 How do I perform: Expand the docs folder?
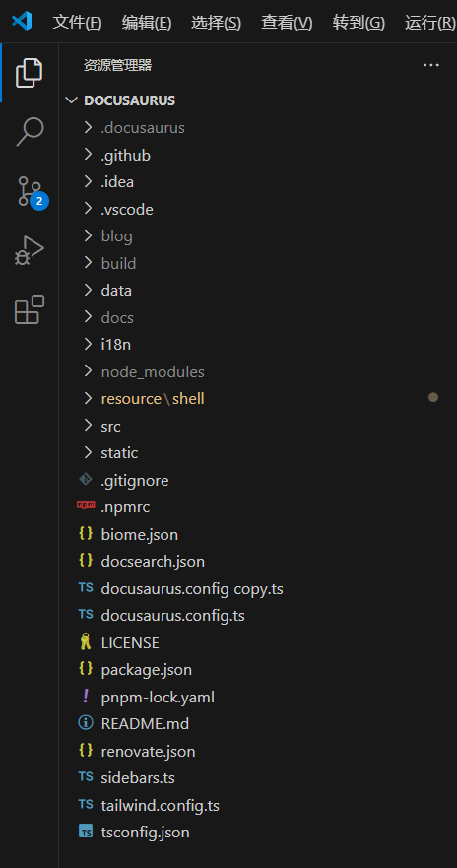pyautogui.click(x=88, y=317)
